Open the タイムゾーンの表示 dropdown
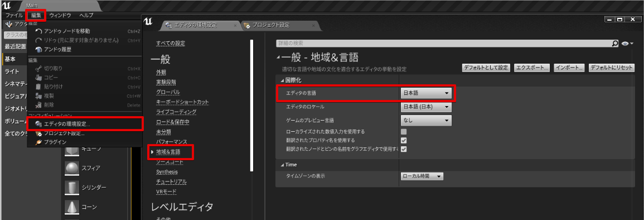This screenshot has height=220, width=644. click(422, 176)
